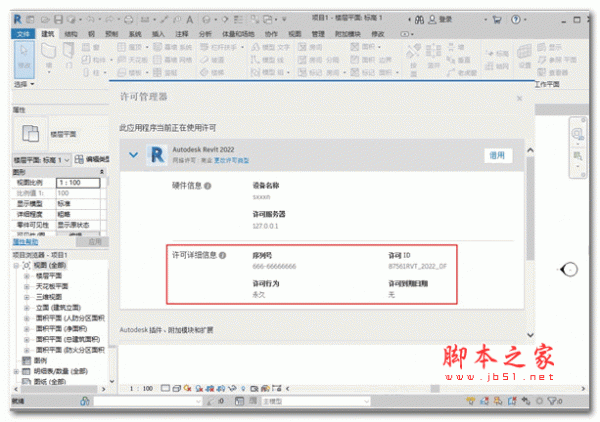This screenshot has height=422, width=600.
Task: Select the 图纸 (全部) tree item
Action: [x=50, y=381]
